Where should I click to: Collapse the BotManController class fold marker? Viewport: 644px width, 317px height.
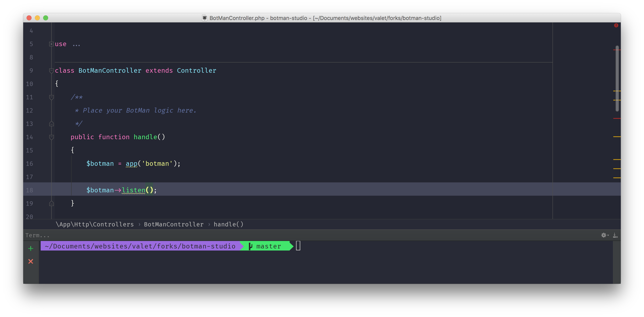(51, 71)
